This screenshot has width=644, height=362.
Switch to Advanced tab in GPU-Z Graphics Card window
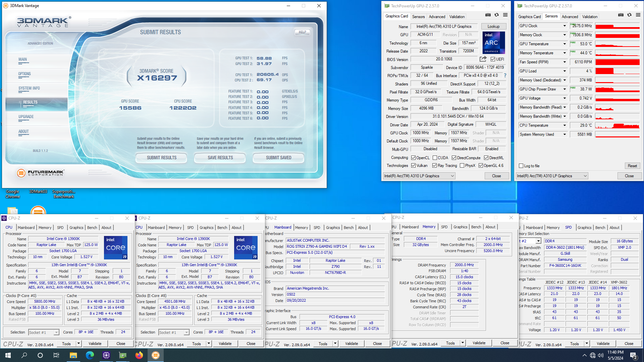point(437,16)
